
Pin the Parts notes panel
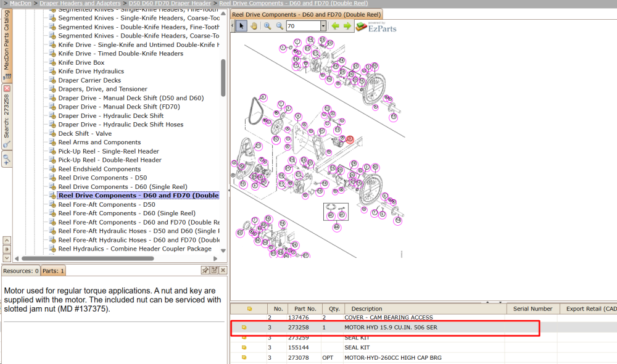[x=205, y=270]
